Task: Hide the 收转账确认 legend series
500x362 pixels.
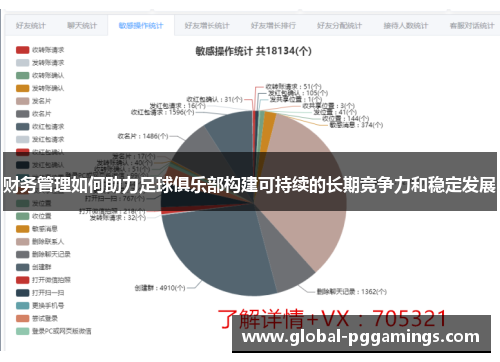Action: [40, 75]
